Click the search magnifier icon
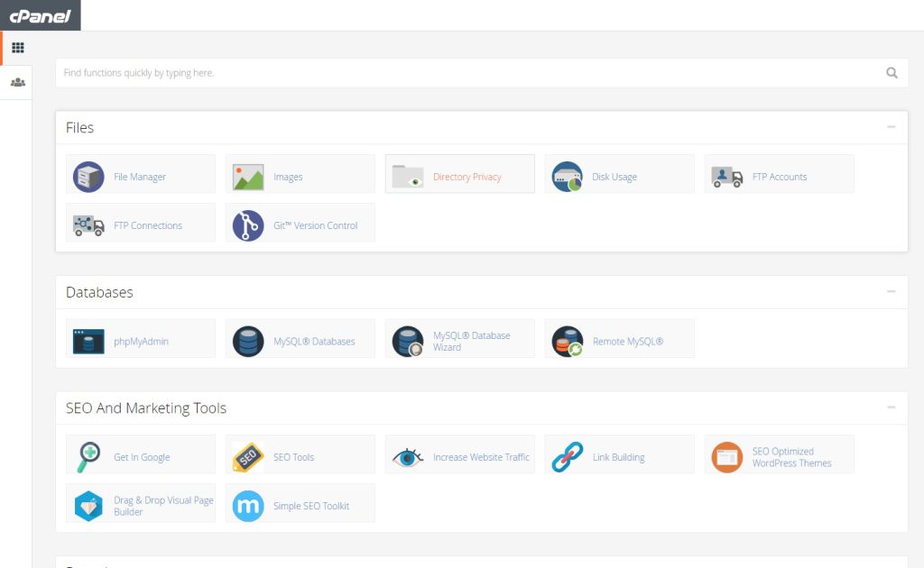 [892, 72]
